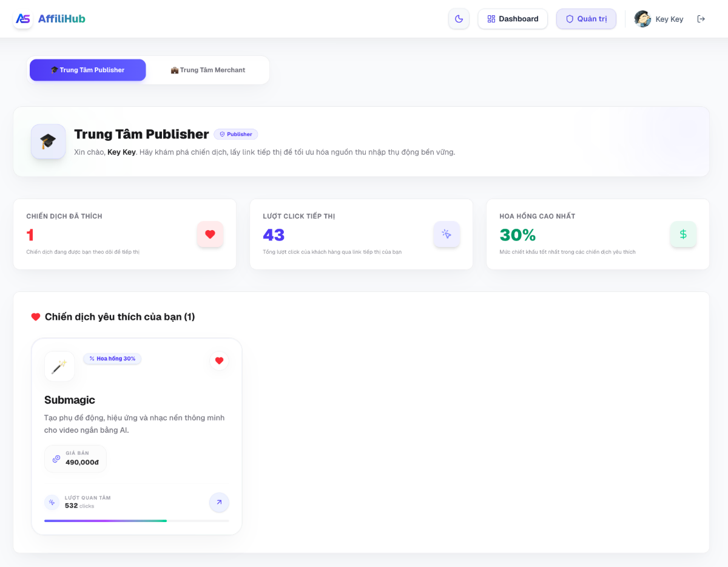Open the Quản trị admin button
Screen dimensions: 728x567
click(x=586, y=19)
